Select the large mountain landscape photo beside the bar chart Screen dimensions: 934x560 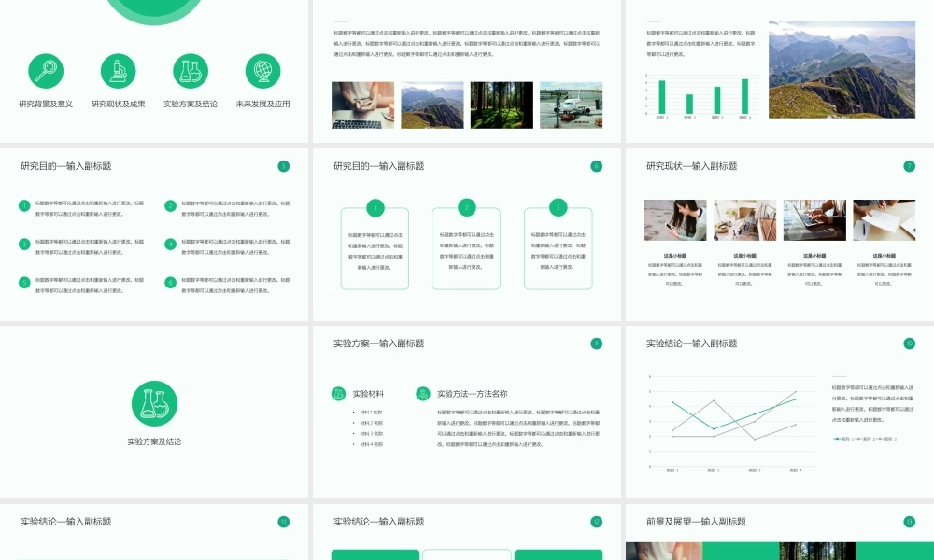(842, 69)
